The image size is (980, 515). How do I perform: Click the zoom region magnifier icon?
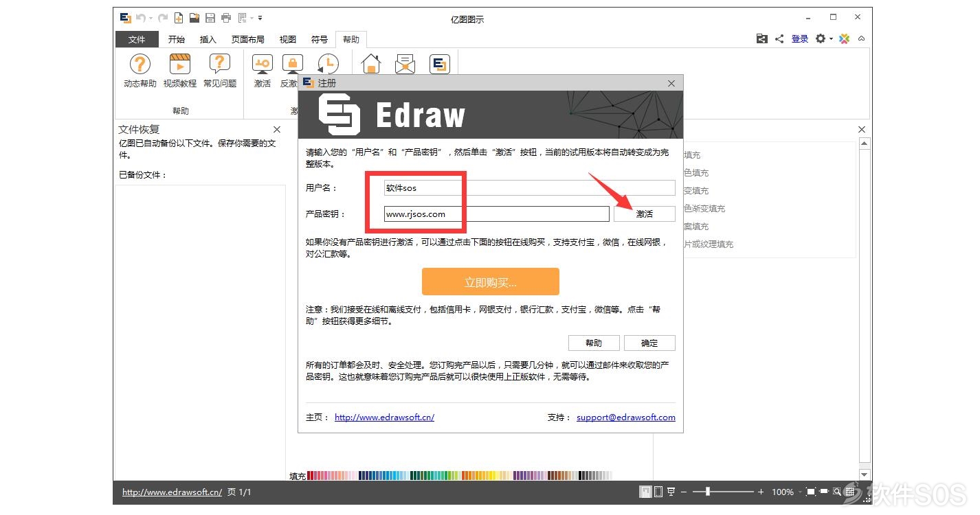point(837,492)
